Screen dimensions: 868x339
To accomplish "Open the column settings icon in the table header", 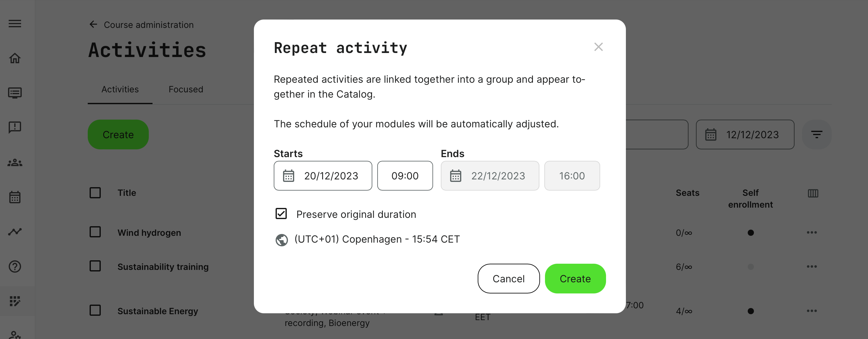I will [813, 193].
